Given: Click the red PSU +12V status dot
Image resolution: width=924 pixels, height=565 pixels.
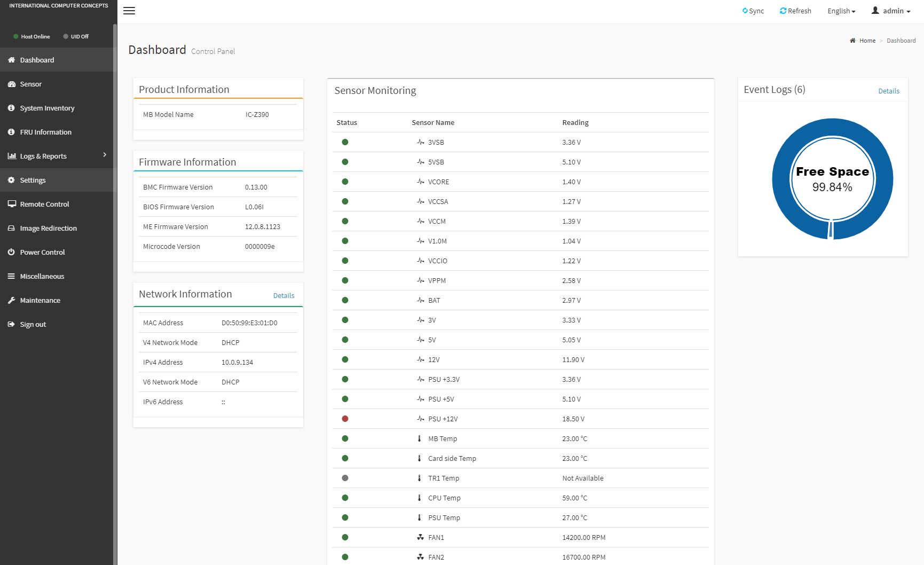Looking at the screenshot, I should click(x=345, y=419).
